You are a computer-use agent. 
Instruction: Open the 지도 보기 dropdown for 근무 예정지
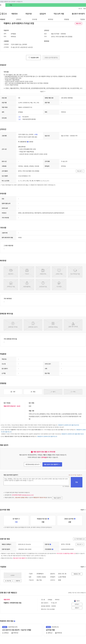tap(80, 171)
